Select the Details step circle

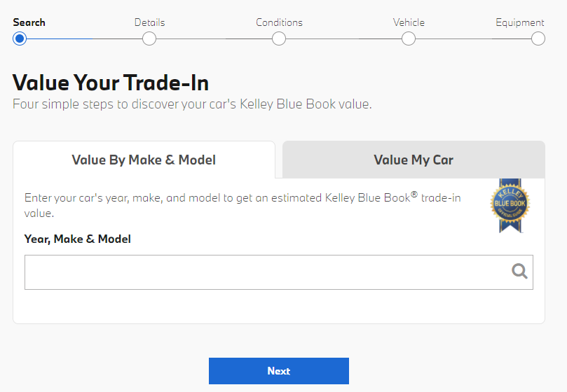point(149,38)
